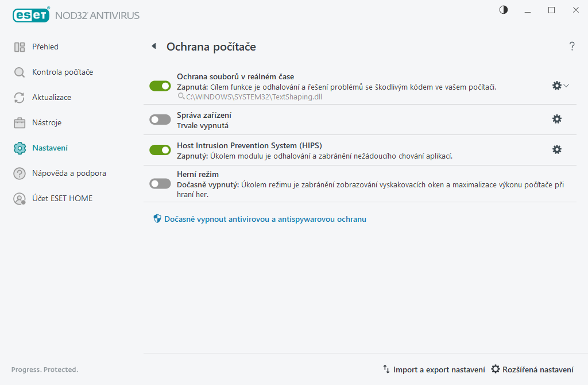Turn off the HIPS toggle switch
588x385 pixels.
[x=160, y=150]
